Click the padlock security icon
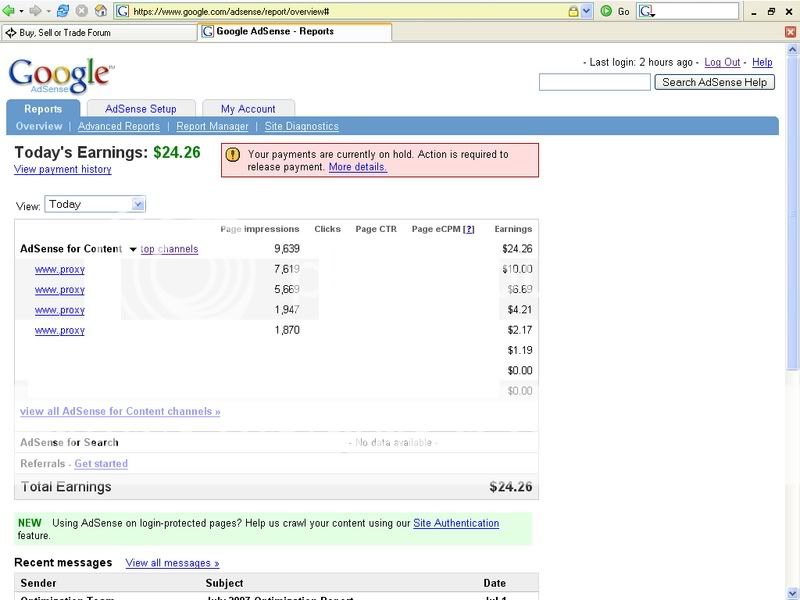Viewport: 800px width, 600px height. pyautogui.click(x=573, y=11)
